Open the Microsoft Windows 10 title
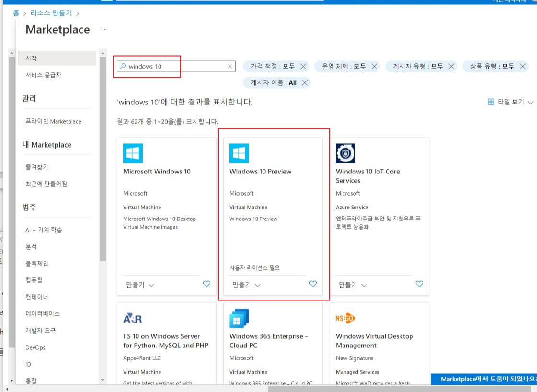537x392 pixels. click(157, 172)
